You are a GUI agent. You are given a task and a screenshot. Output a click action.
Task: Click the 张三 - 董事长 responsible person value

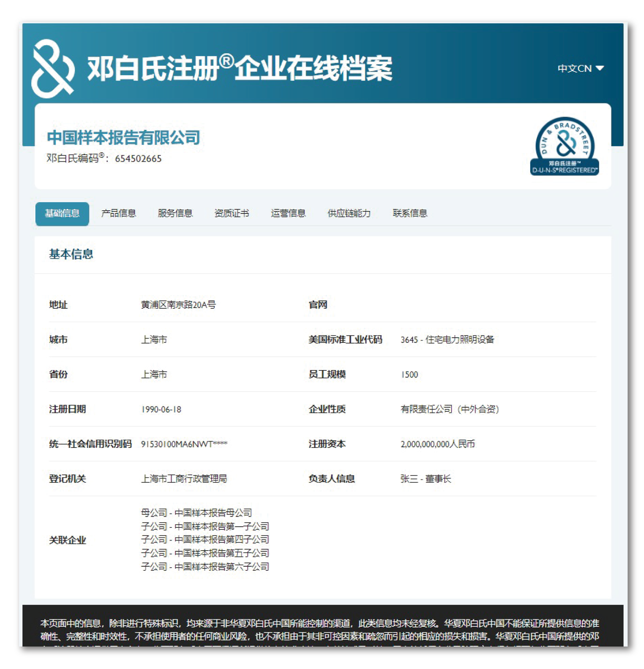click(426, 479)
